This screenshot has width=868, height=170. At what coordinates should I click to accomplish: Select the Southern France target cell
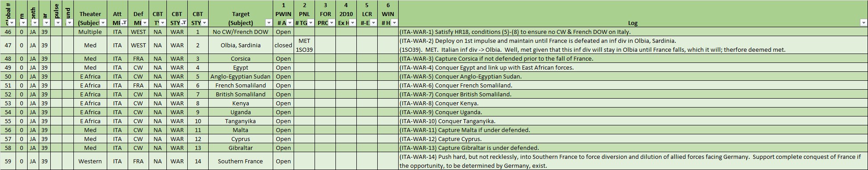241,161
